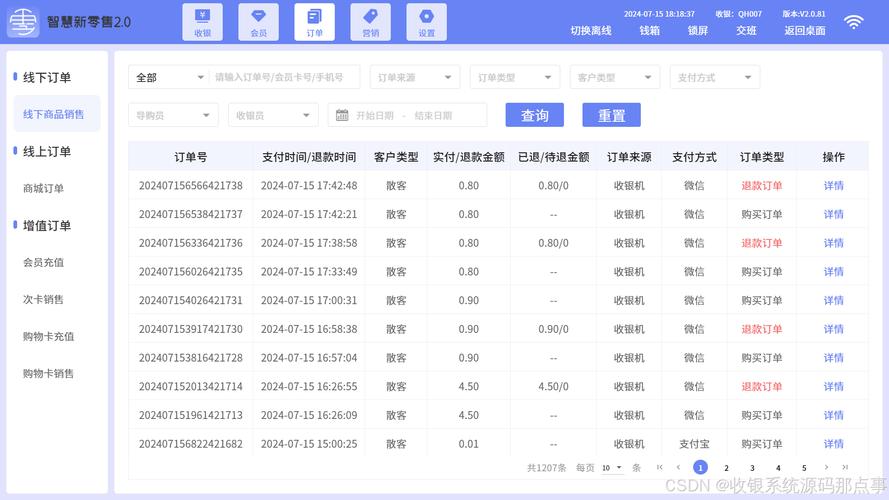
Task: Click the order number search input field
Action: pos(285,77)
